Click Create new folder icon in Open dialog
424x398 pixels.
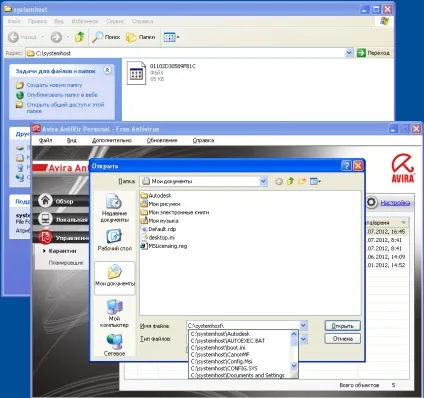tap(302, 181)
